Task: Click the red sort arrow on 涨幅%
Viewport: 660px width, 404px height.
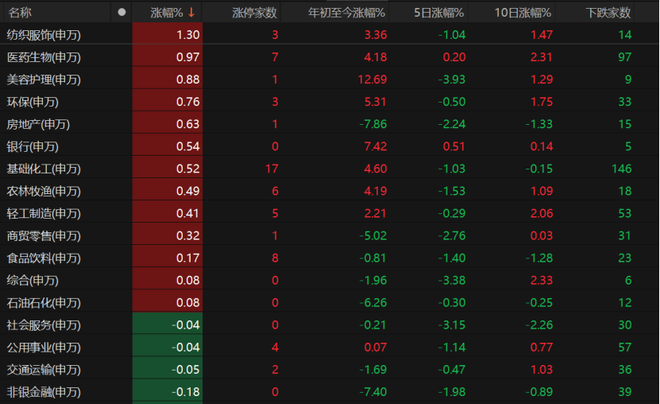Action: point(191,12)
